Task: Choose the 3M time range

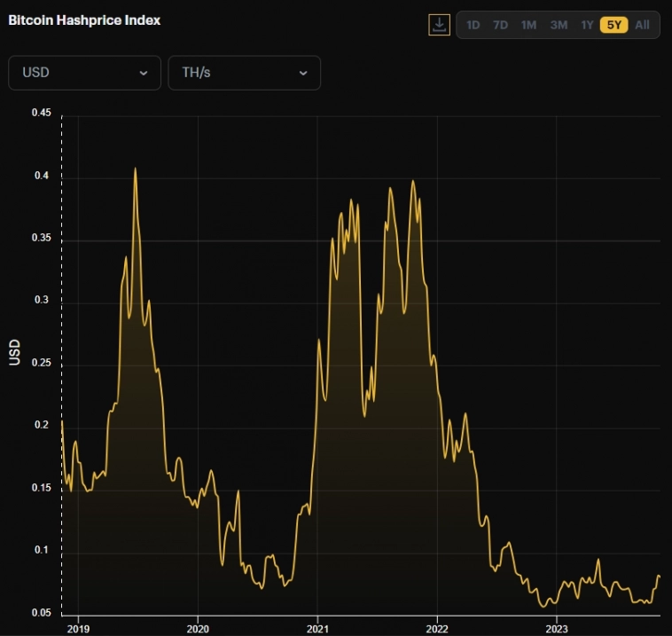Action: click(x=559, y=25)
